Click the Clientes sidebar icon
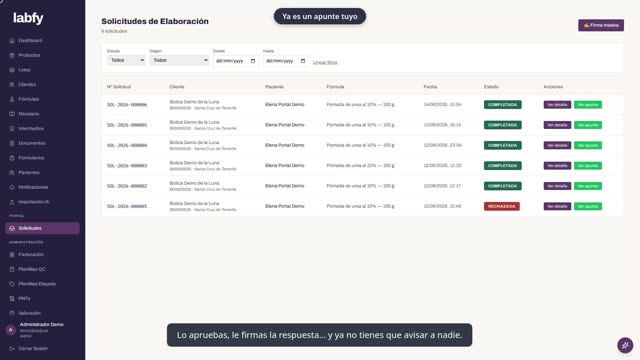The height and width of the screenshot is (360, 640). (12, 84)
